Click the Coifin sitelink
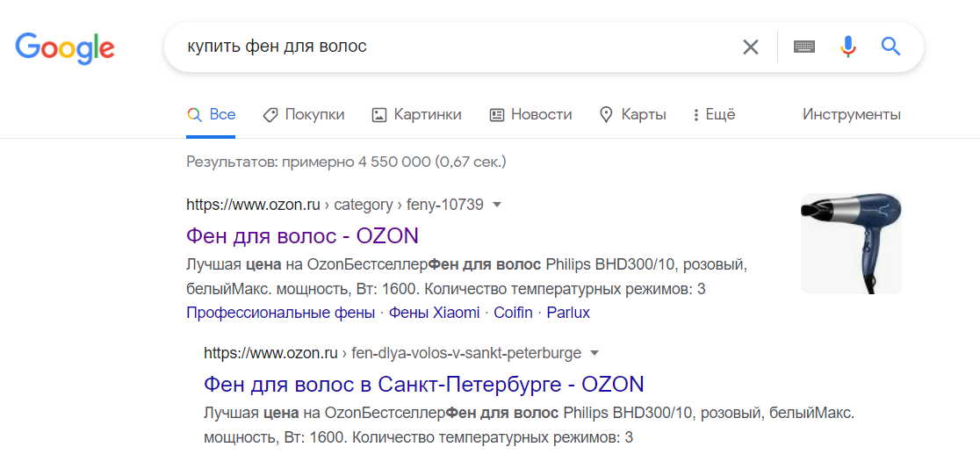 point(513,313)
